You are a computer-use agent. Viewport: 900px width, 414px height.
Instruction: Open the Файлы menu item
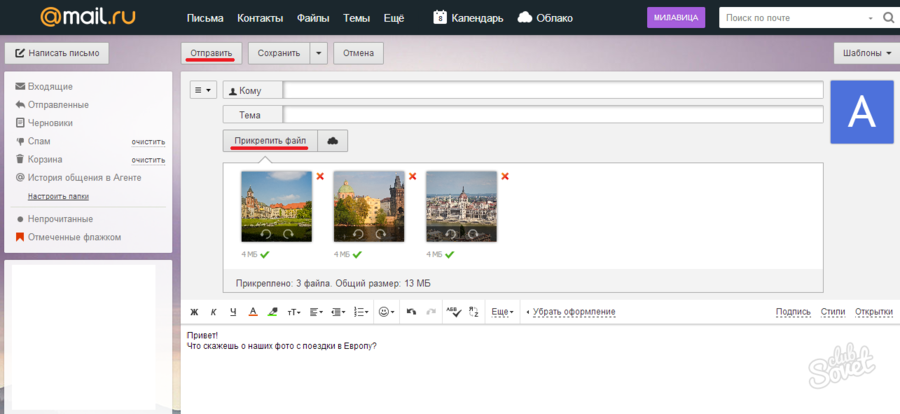click(313, 18)
